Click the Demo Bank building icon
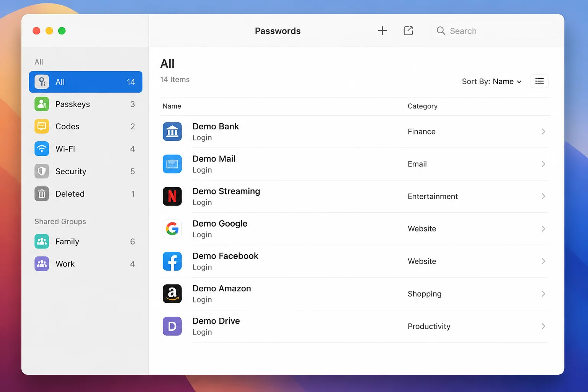Image resolution: width=588 pixels, height=392 pixels. [x=172, y=132]
